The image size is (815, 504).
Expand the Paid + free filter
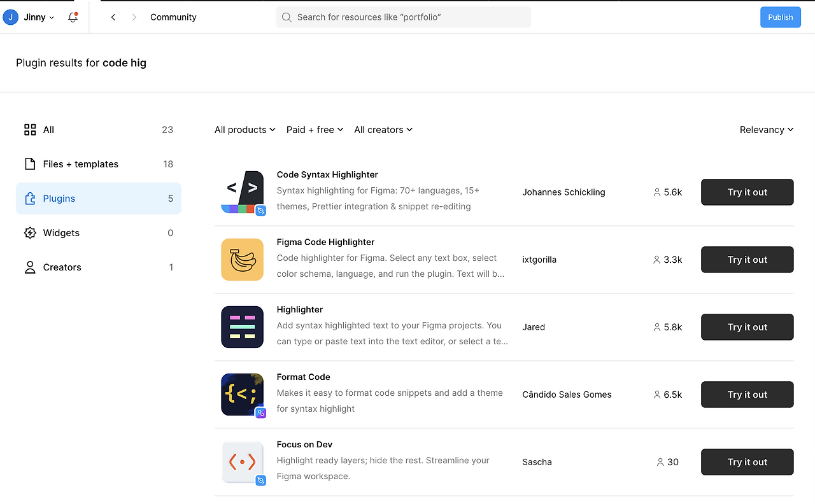(315, 130)
